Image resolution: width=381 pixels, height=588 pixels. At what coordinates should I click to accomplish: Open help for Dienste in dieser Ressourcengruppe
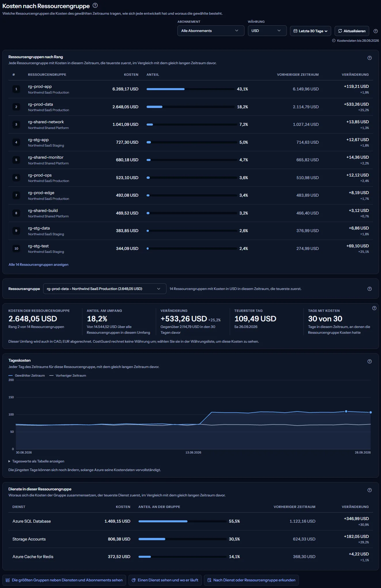[x=369, y=490]
